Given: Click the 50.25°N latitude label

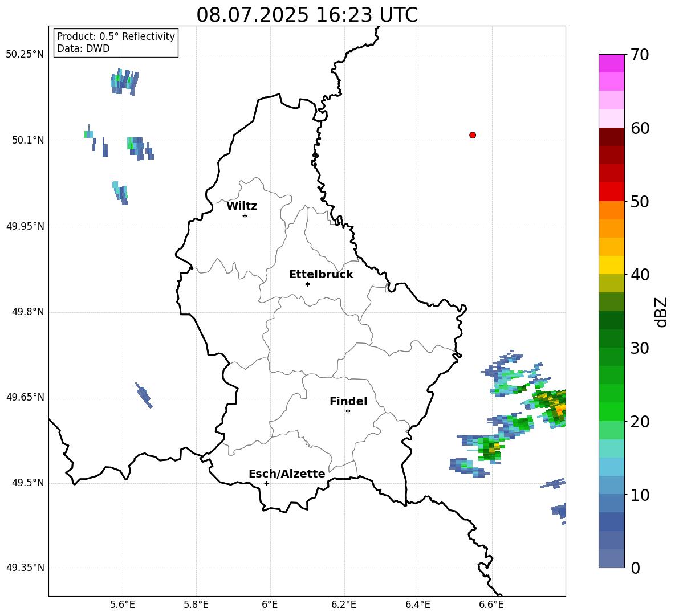Looking at the screenshot, I should pyautogui.click(x=25, y=55).
